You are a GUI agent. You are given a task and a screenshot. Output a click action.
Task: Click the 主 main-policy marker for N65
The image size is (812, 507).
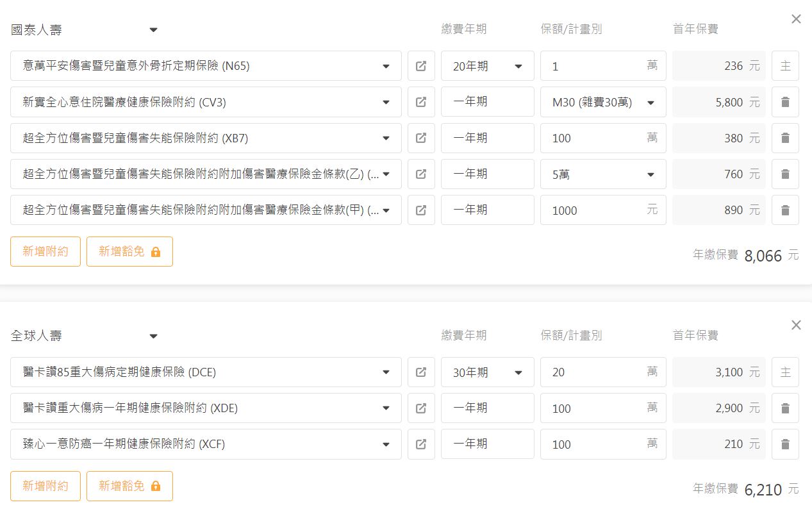click(785, 66)
